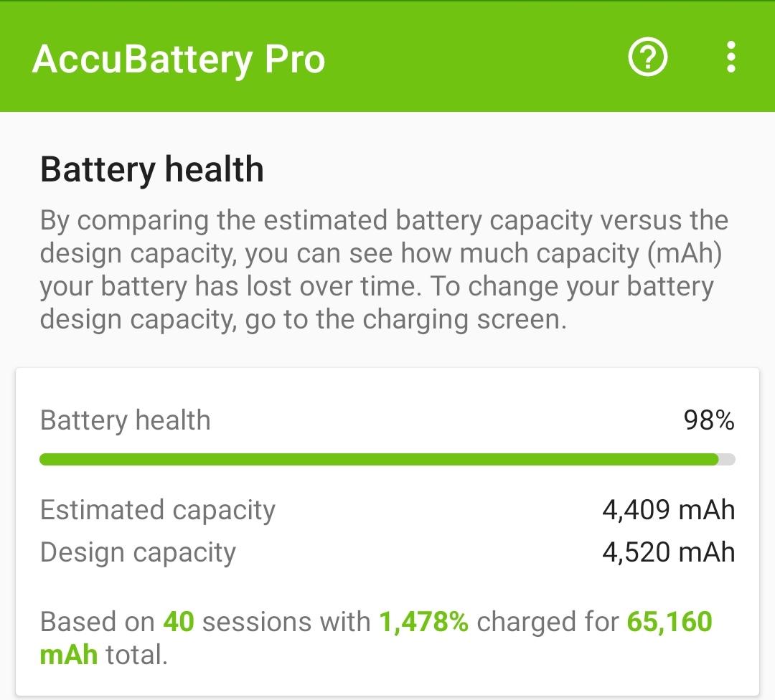This screenshot has width=775, height=700.
Task: Tap the 'design capacity, you can see' line
Action: coord(214,254)
